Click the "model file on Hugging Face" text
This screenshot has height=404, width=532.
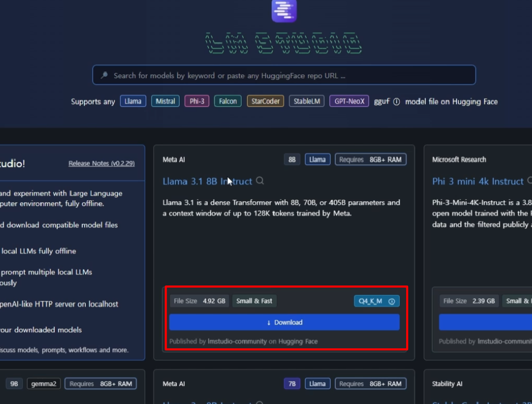[x=451, y=102]
